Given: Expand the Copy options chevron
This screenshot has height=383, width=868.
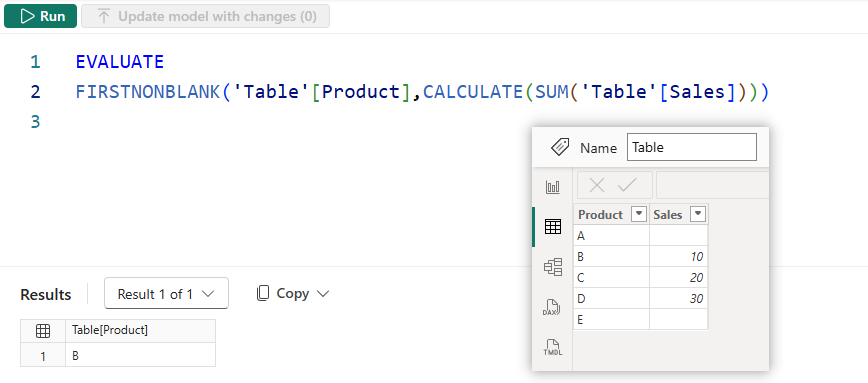Looking at the screenshot, I should (x=322, y=294).
